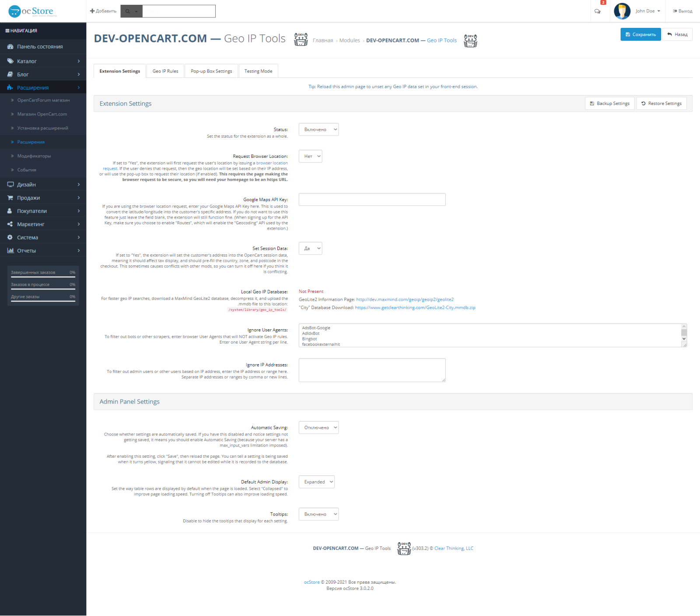Screen dimensions: 700x616
Task: Open Request Browser Location dropdown
Action: pyautogui.click(x=311, y=156)
